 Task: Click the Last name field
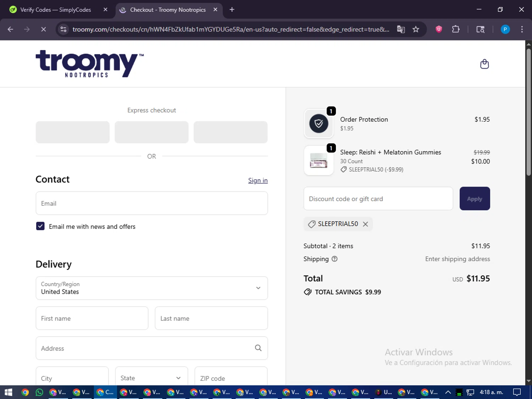tap(211, 318)
